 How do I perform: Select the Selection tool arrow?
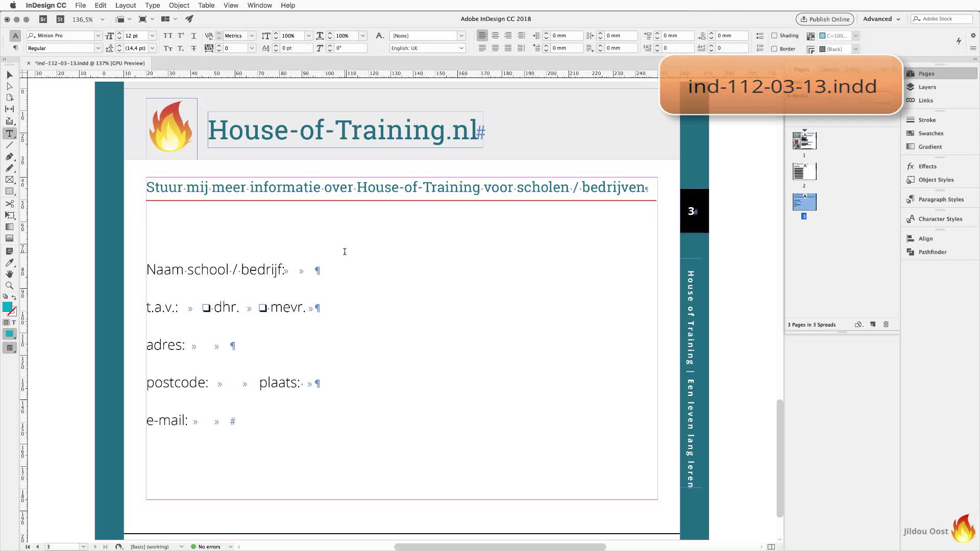[9, 75]
